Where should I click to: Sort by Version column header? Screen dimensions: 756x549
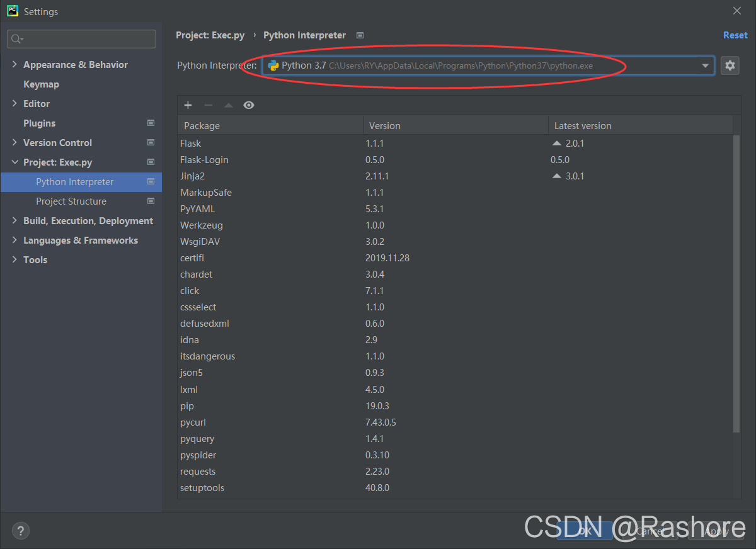(x=455, y=125)
